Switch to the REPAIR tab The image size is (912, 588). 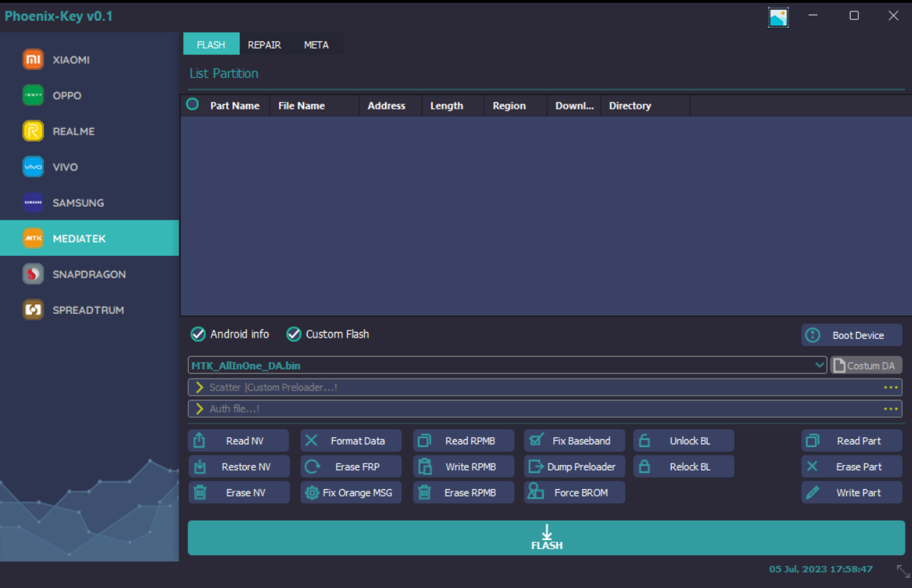(265, 44)
